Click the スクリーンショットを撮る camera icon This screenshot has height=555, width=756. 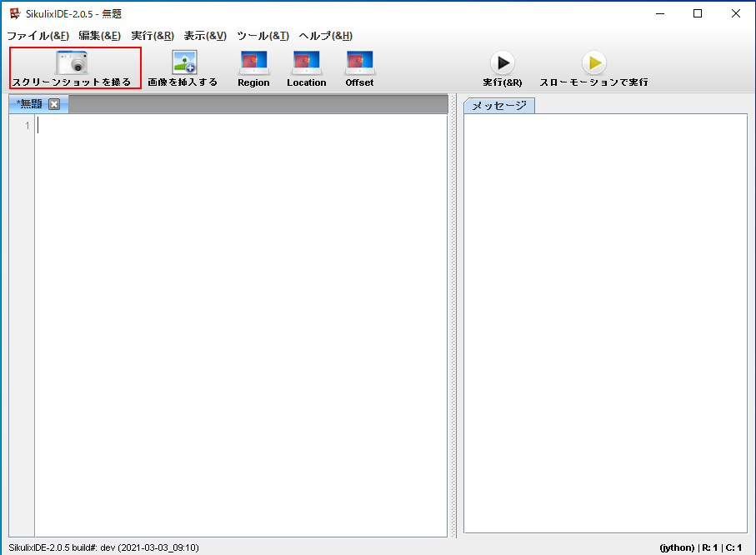coord(72,63)
